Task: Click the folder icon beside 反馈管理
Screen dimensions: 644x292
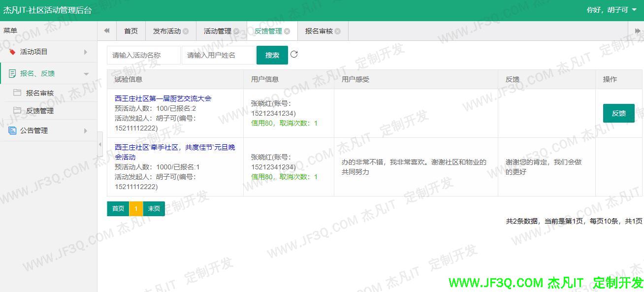Action: [18, 110]
